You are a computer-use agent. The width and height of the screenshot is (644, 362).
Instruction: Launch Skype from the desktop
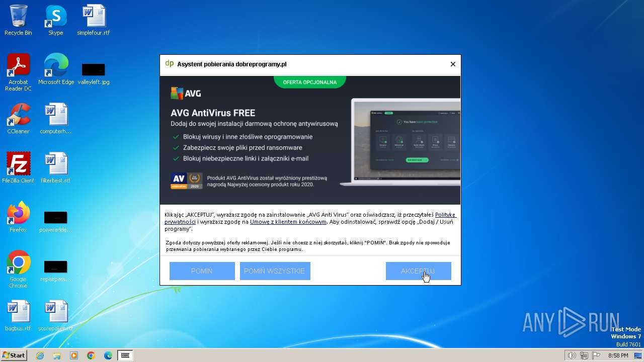click(56, 20)
